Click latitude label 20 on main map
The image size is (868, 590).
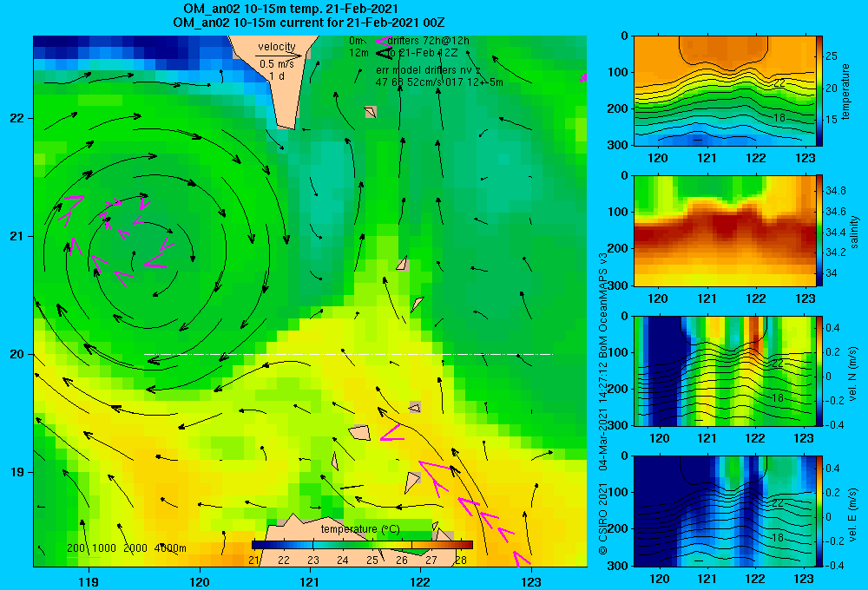click(16, 354)
